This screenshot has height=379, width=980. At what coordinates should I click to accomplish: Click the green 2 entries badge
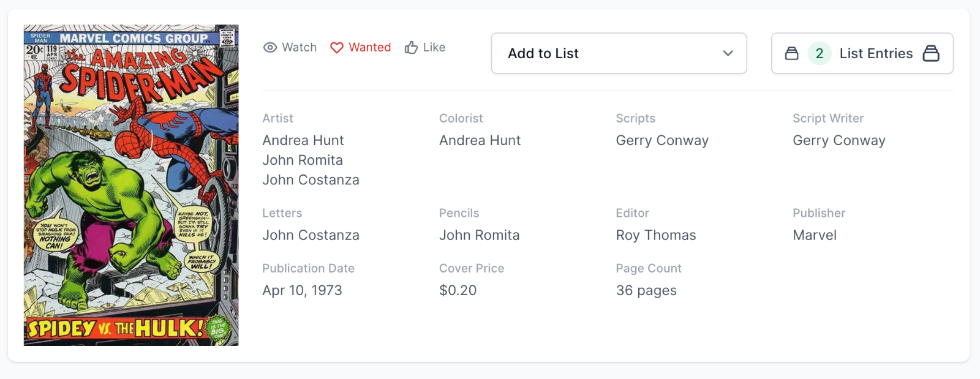click(x=820, y=54)
